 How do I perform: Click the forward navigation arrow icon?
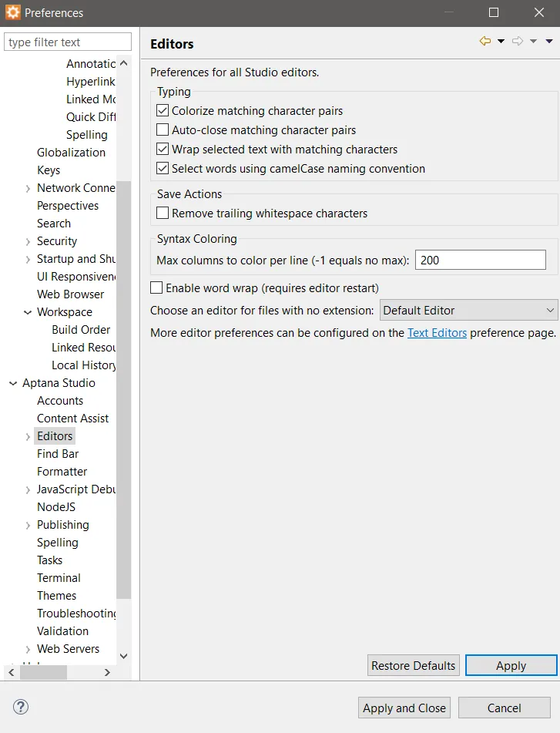pos(518,41)
